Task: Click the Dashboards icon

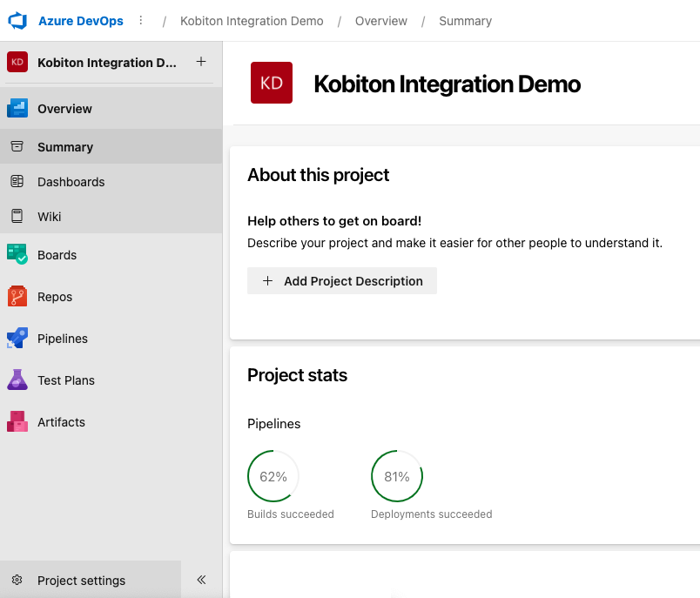Action: tap(17, 181)
